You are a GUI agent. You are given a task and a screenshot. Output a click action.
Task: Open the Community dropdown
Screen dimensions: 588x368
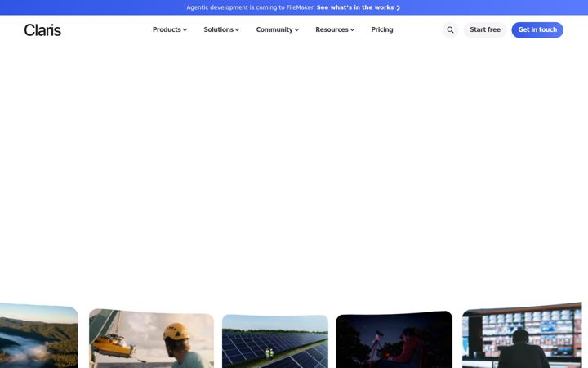[278, 29]
